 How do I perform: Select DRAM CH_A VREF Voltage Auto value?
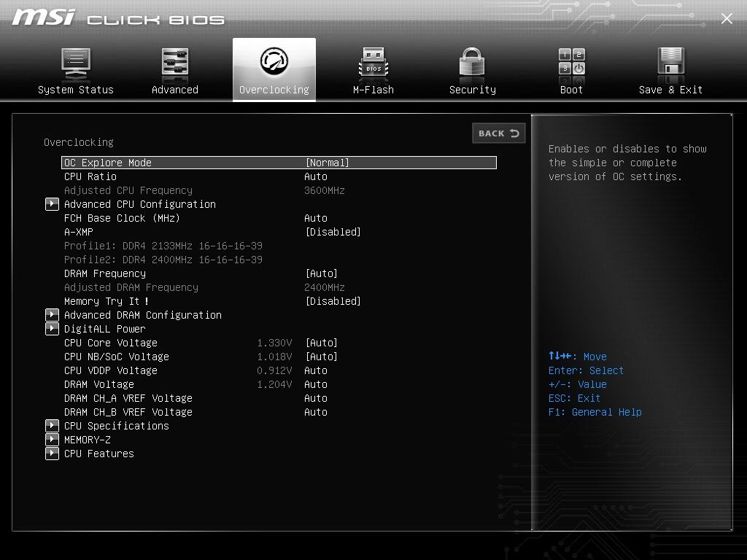point(316,398)
